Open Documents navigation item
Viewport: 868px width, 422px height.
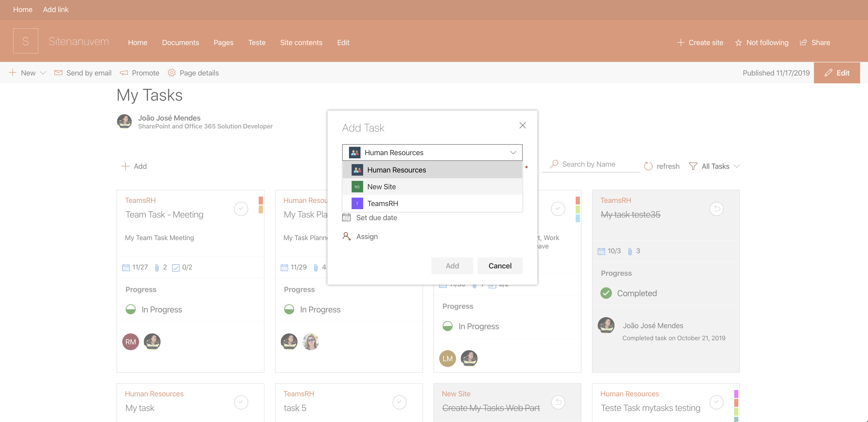(180, 42)
